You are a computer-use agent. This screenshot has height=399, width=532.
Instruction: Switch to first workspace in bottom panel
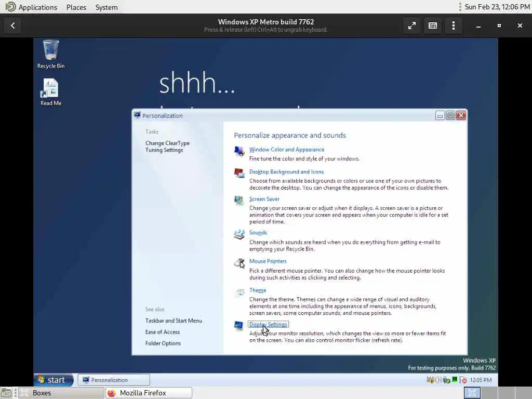(472, 393)
